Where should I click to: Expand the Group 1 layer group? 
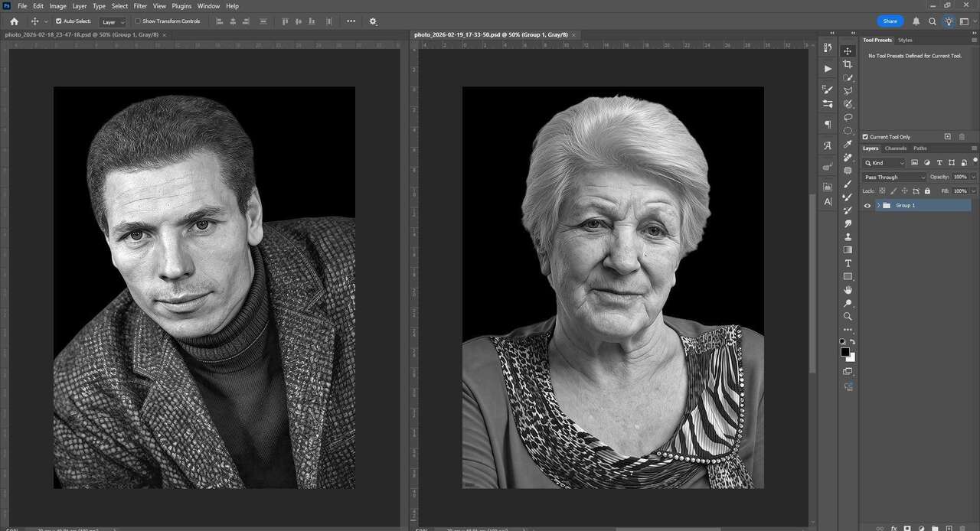pyautogui.click(x=878, y=205)
